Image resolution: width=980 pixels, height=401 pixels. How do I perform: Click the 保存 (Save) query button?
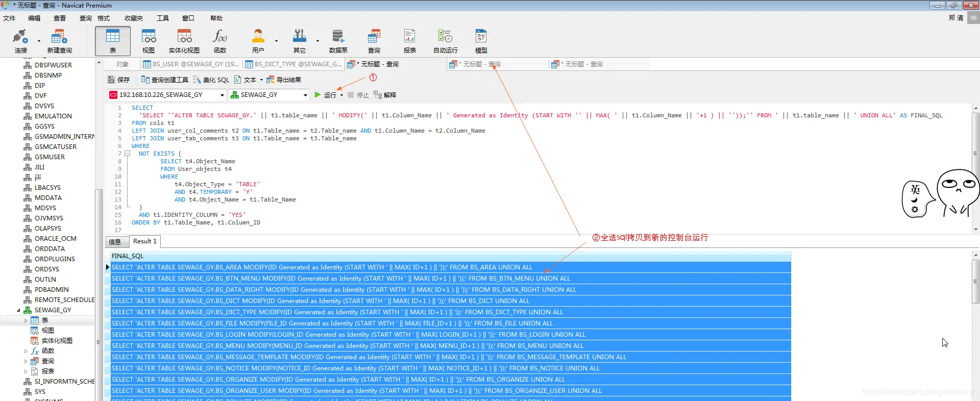point(119,80)
